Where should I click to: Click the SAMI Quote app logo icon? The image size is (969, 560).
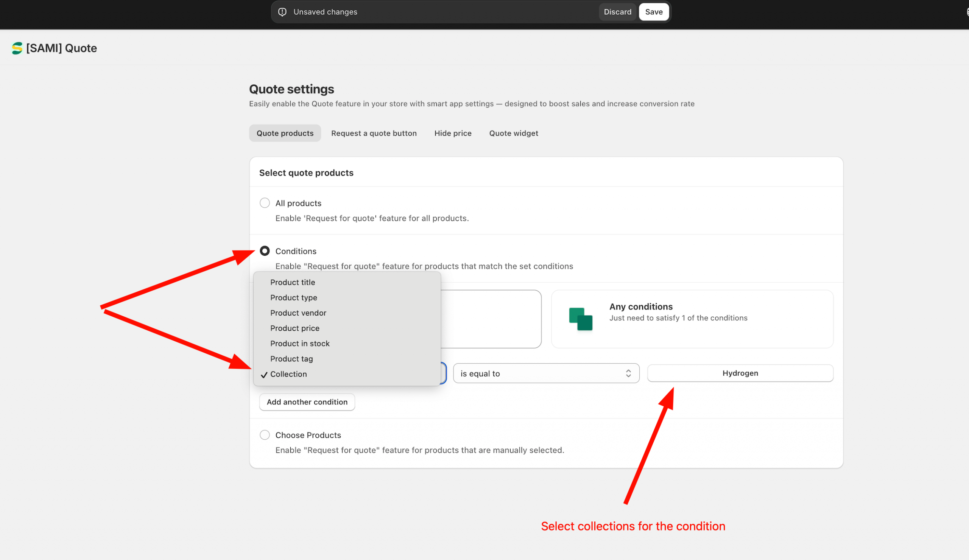17,48
